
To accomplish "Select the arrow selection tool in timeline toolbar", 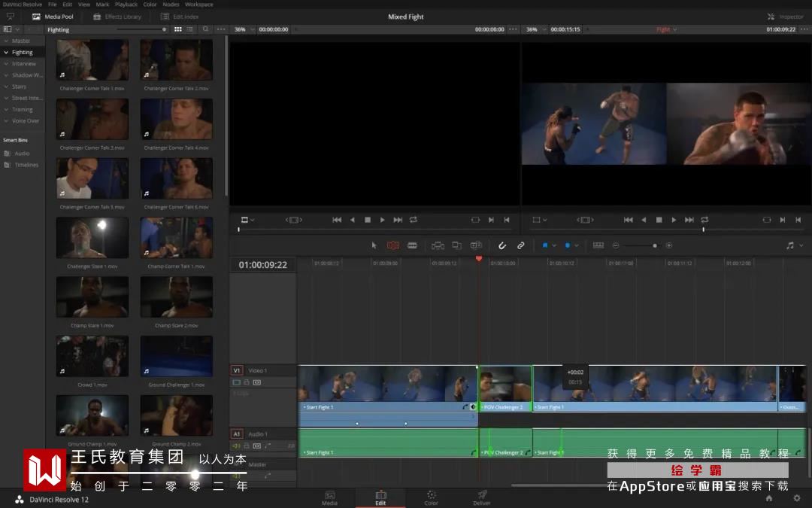I will 374,245.
